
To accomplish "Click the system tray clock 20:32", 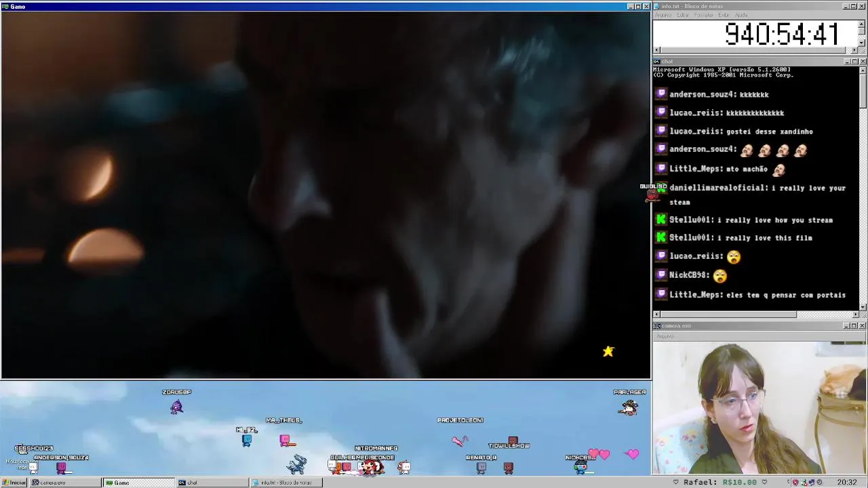I will click(x=846, y=483).
